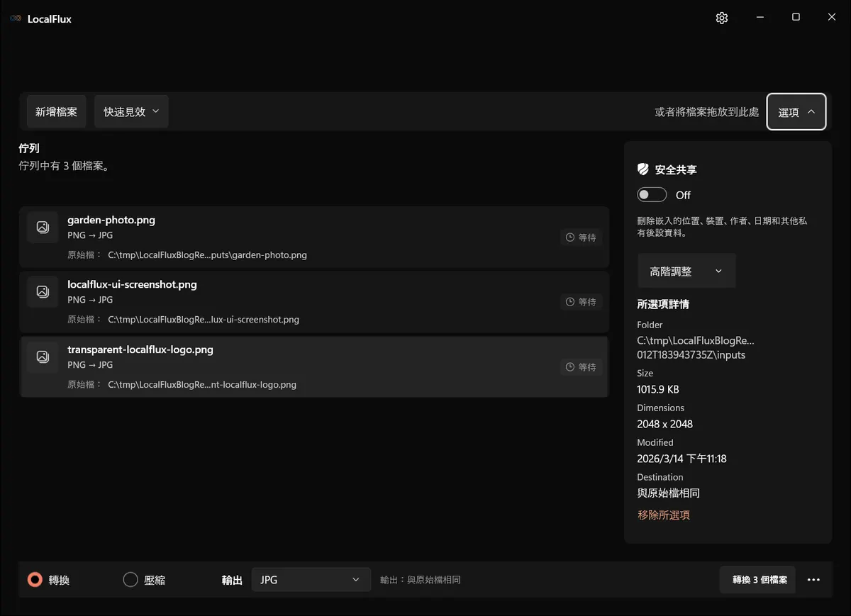The image size is (851, 616).
Task: Open the 快速見效 dropdown
Action: [131, 111]
